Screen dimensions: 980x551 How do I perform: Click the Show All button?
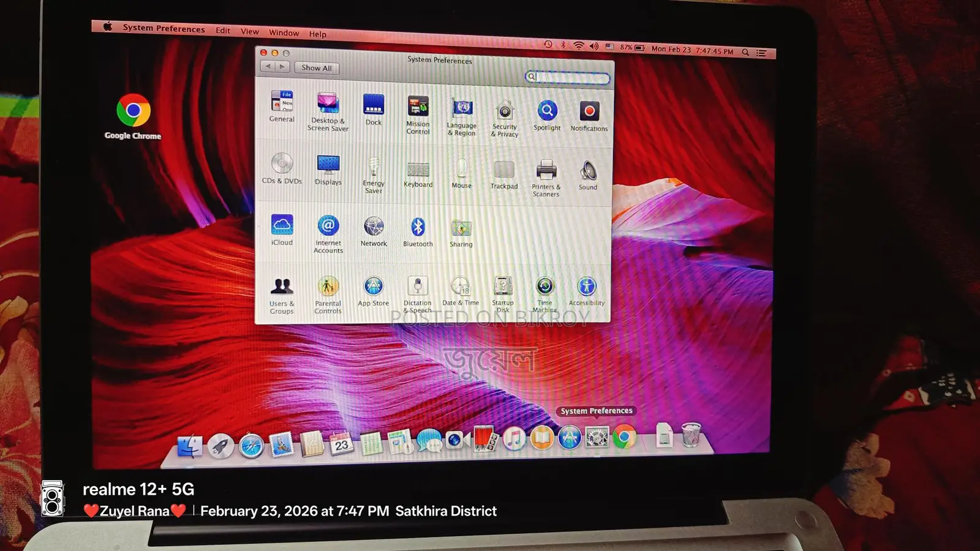point(317,68)
